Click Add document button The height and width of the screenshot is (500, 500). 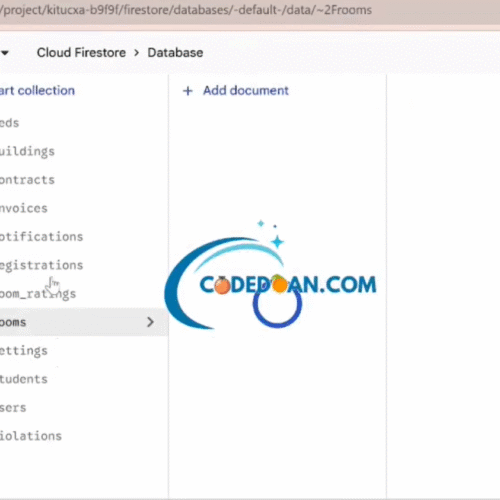[x=236, y=91]
